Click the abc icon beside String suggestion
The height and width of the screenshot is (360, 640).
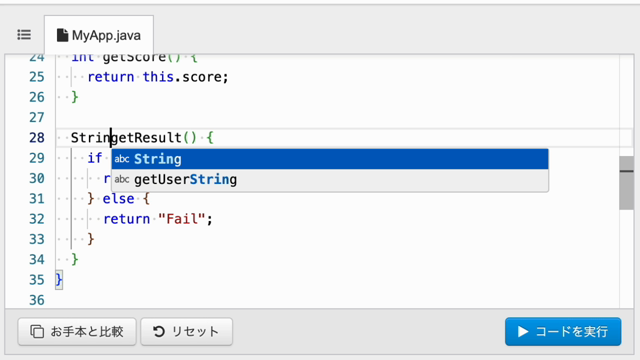122,159
